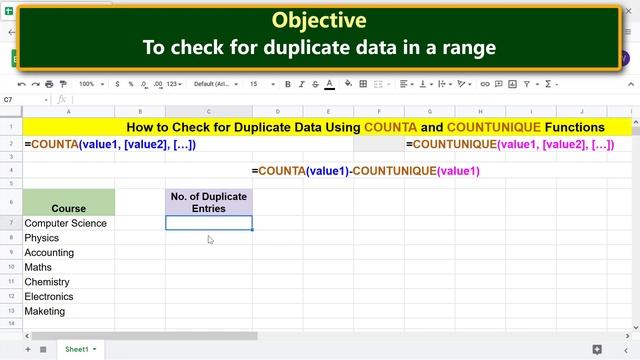Image resolution: width=640 pixels, height=360 pixels.
Task: Create a filter
Action: pyautogui.click(x=527, y=84)
